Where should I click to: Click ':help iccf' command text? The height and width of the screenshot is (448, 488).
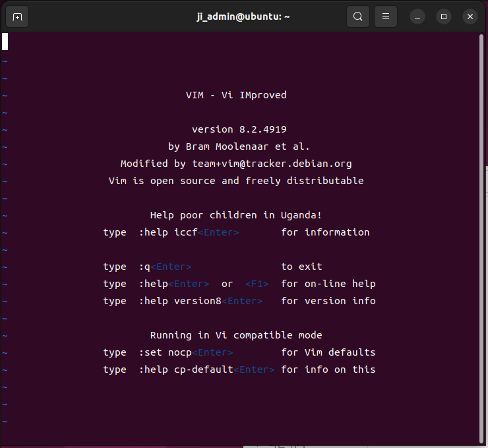pyautogui.click(x=168, y=232)
